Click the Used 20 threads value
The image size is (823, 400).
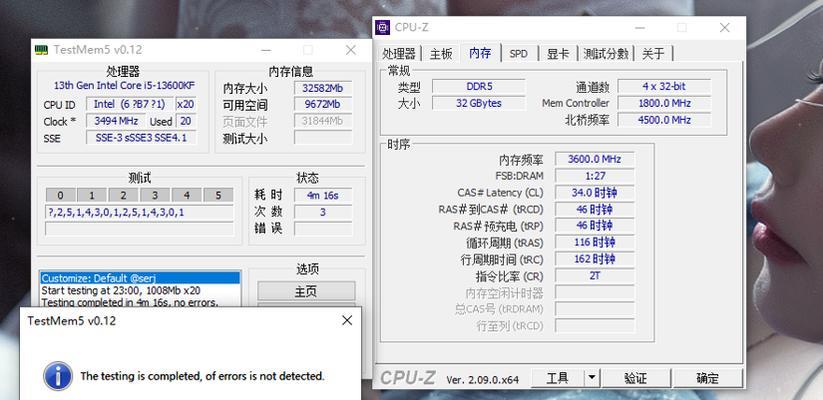point(185,121)
